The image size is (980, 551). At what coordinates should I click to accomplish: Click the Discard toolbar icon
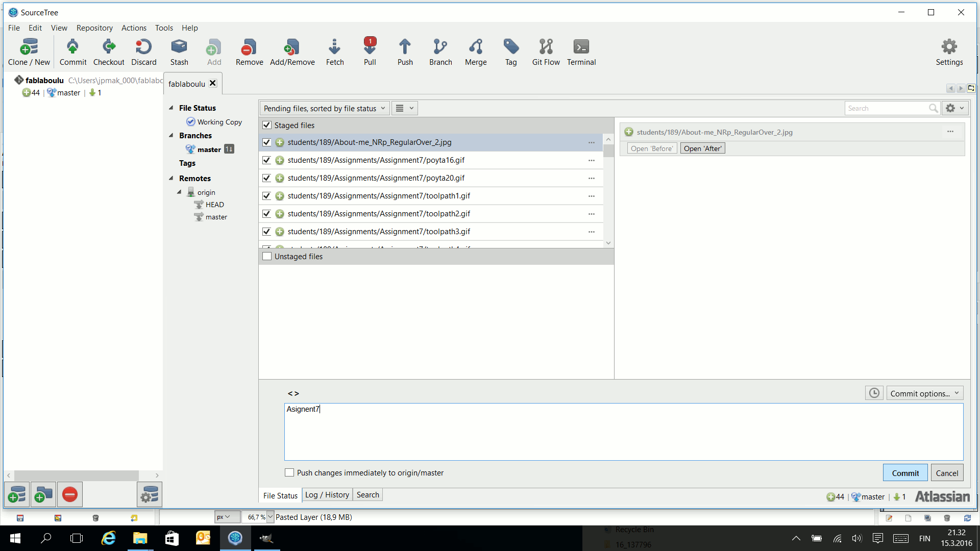point(144,52)
